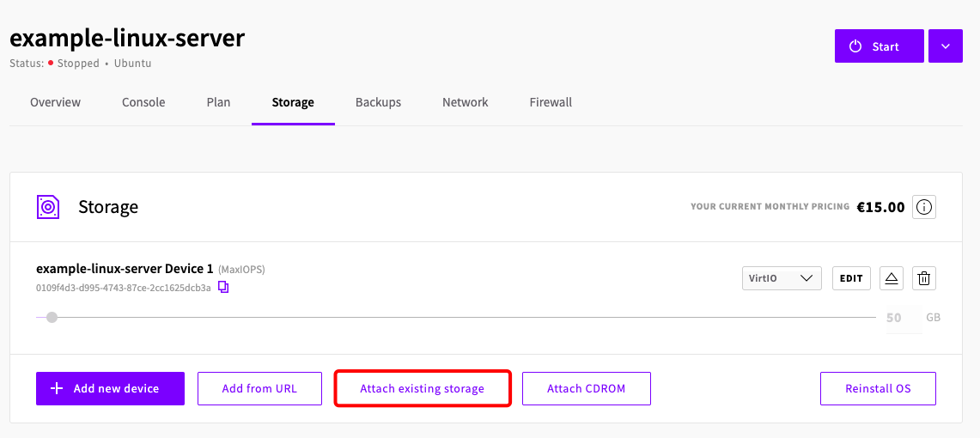Viewport: 980px width, 438px height.
Task: Switch to the Overview tab
Action: click(x=55, y=102)
